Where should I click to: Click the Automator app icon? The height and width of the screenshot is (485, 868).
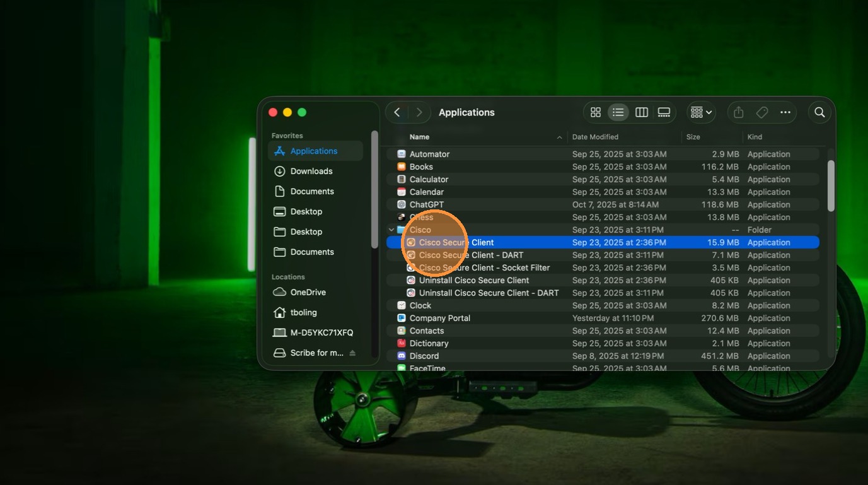pos(402,154)
